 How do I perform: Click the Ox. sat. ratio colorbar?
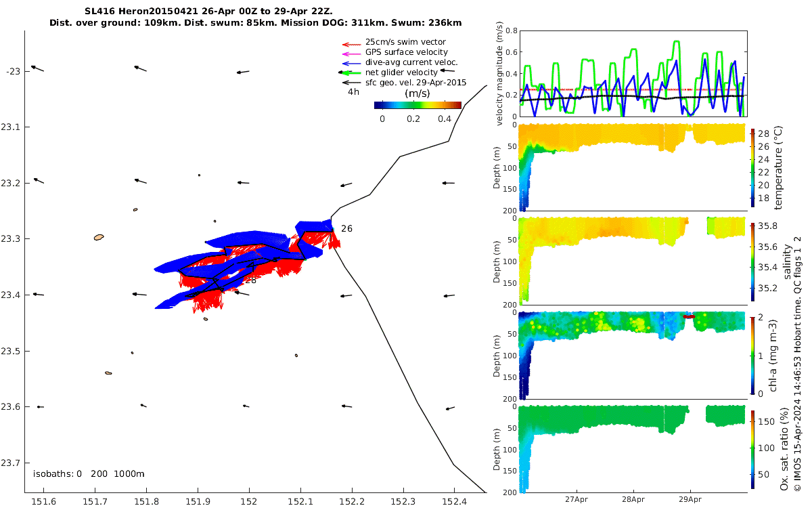click(753, 449)
